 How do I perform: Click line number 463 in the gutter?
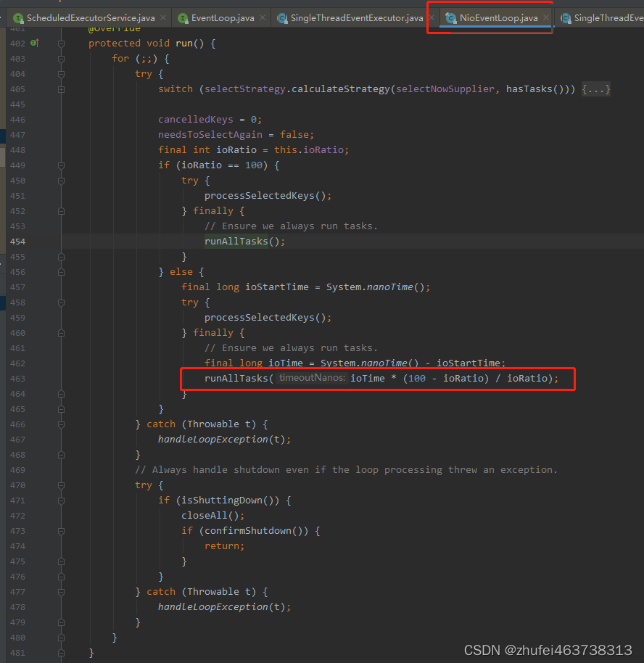click(17, 379)
